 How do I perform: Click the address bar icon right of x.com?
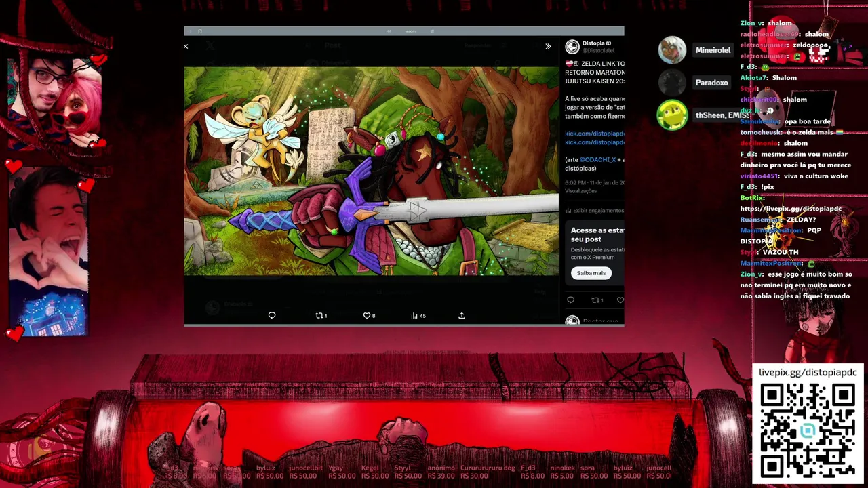tap(432, 31)
